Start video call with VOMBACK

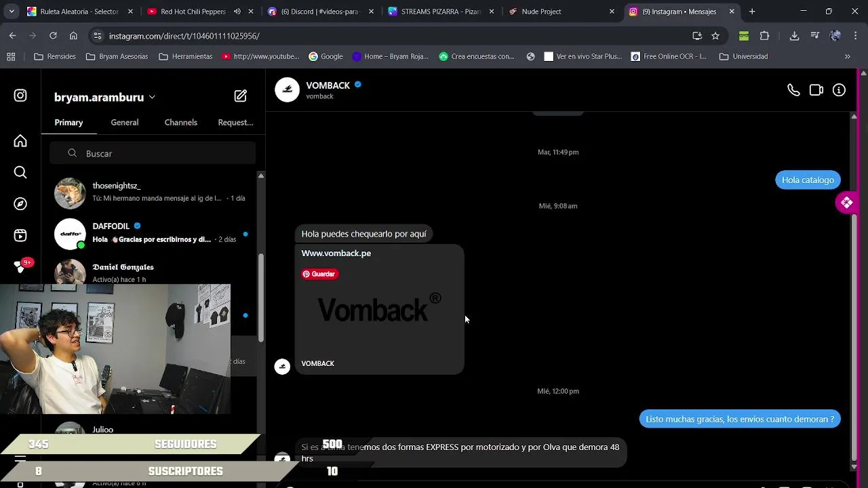point(816,90)
